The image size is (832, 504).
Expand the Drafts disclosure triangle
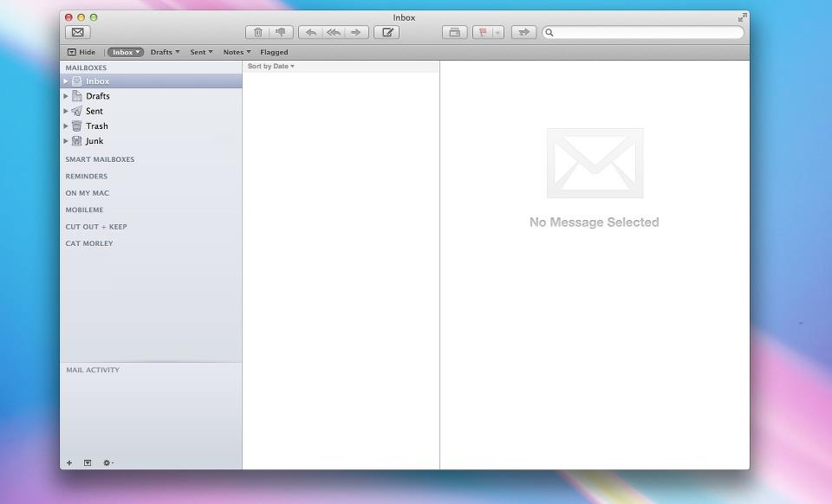coord(66,96)
